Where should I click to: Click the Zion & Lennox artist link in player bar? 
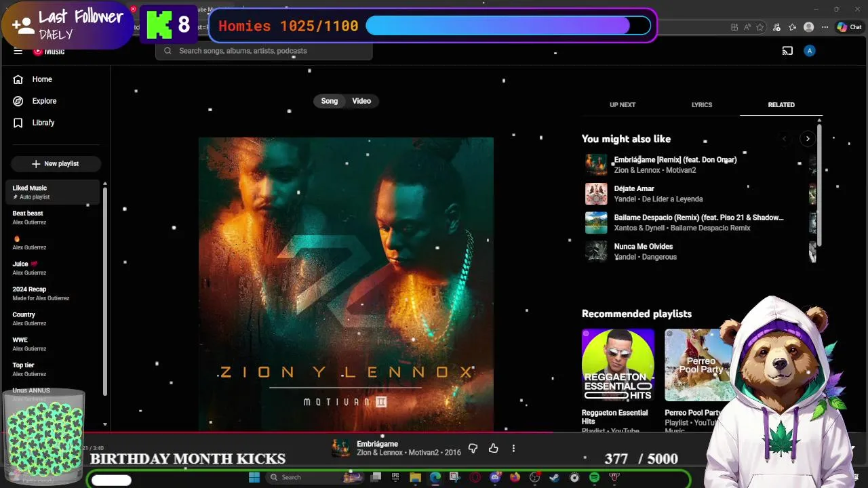click(380, 453)
